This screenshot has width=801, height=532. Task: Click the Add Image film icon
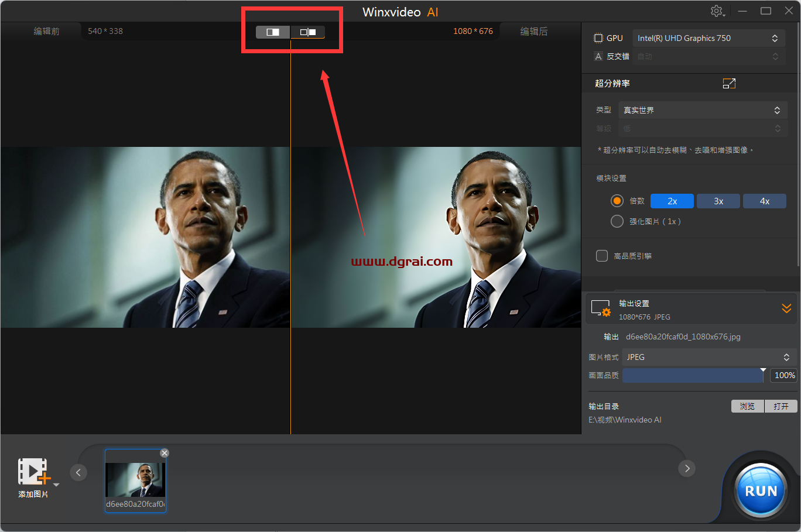(33, 472)
